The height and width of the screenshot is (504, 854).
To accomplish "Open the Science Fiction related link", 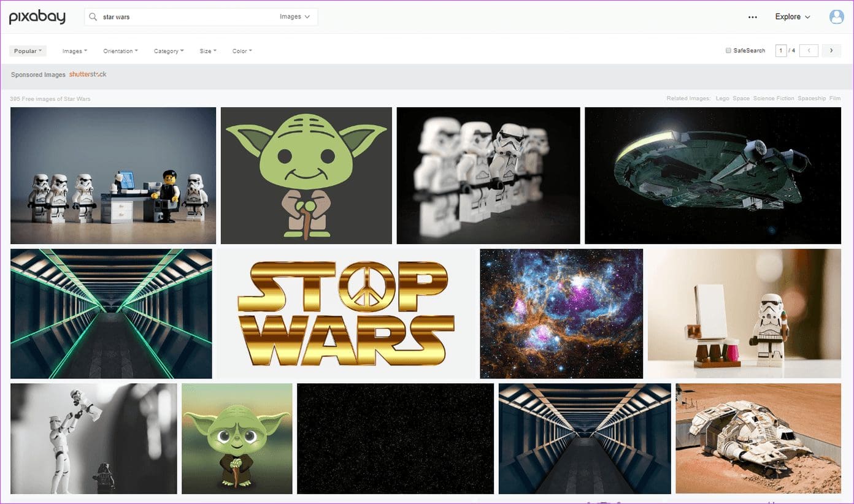I will (774, 98).
